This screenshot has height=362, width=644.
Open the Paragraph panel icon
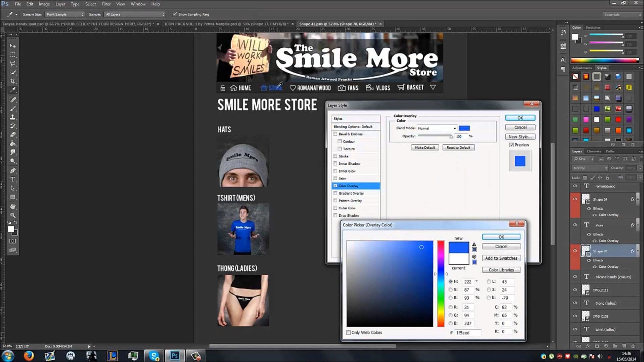563,69
